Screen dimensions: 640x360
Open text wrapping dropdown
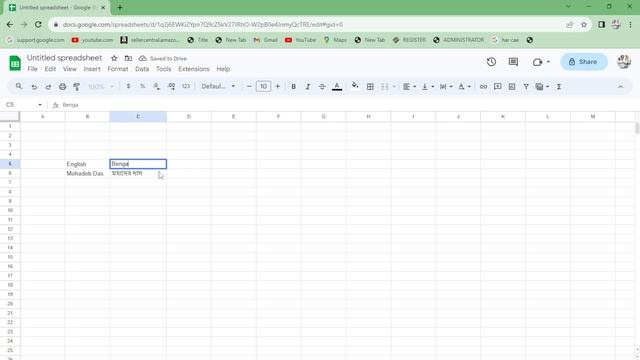click(446, 87)
